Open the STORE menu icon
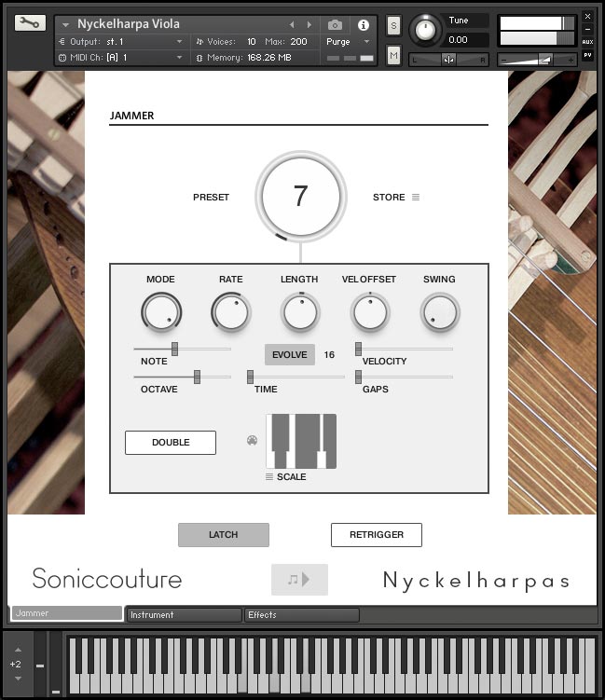The image size is (605, 700). pyautogui.click(x=416, y=197)
